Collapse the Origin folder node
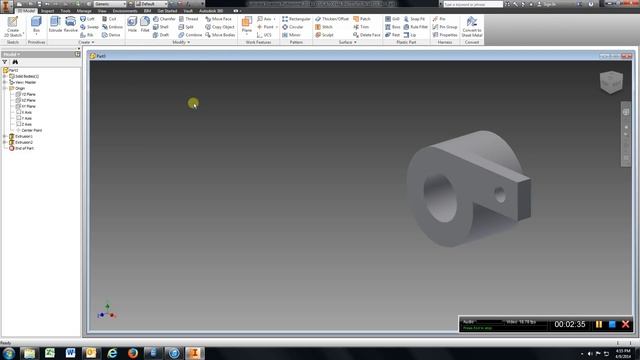This screenshot has height=360, width=640. click(5, 88)
